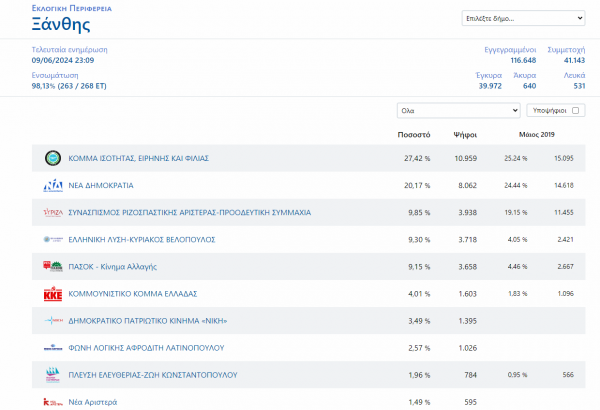600x410 pixels.
Task: Click the ΕΛΛΗΝΙΚΗ ΛΥΣΗ party logo
Action: click(x=53, y=240)
